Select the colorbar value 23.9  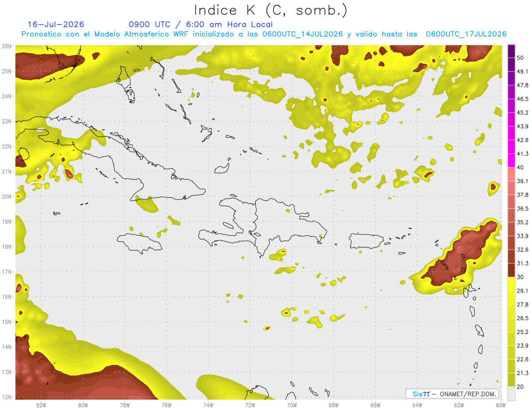pos(523,346)
